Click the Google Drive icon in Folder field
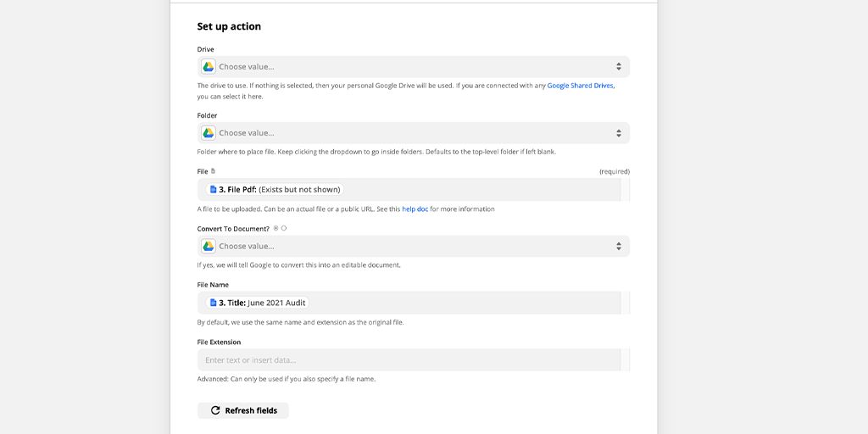 [x=209, y=133]
